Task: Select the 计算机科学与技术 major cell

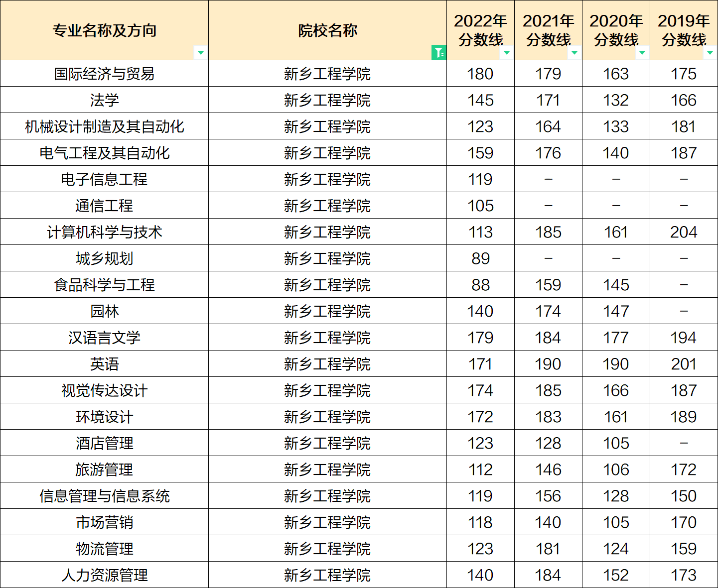Action: tap(104, 232)
